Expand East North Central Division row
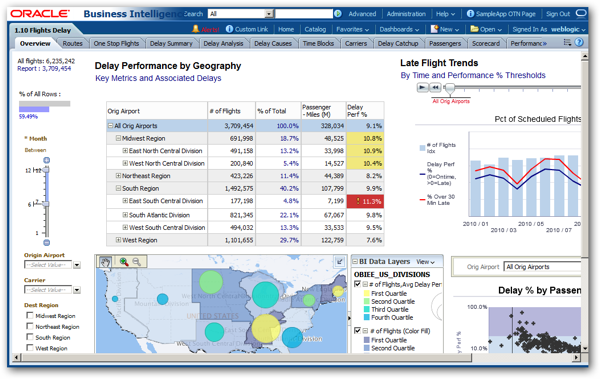 coord(125,151)
